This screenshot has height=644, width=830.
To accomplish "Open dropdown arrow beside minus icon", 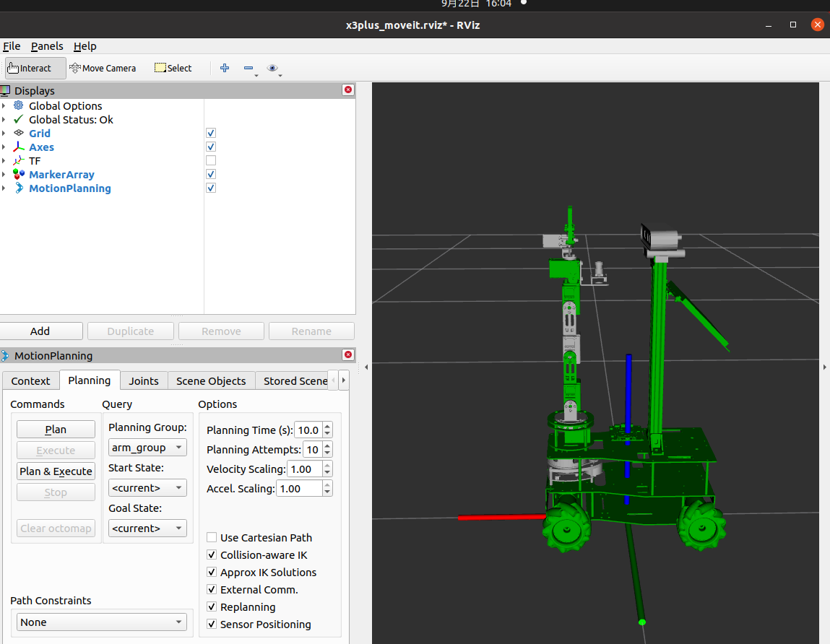I will pyautogui.click(x=256, y=76).
